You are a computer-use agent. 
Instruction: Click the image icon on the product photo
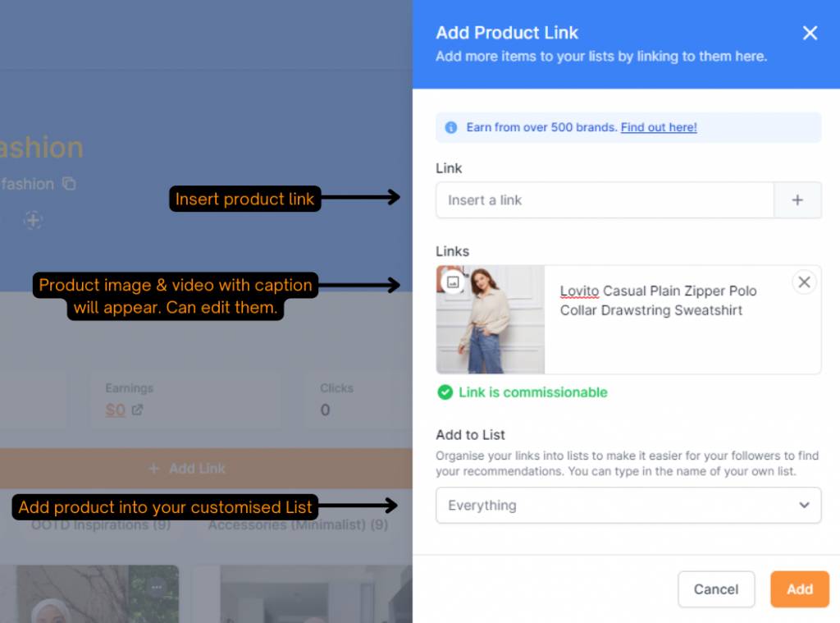click(451, 282)
